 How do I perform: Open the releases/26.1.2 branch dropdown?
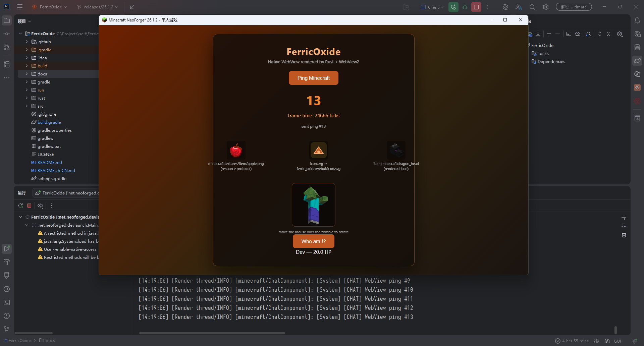coord(98,7)
